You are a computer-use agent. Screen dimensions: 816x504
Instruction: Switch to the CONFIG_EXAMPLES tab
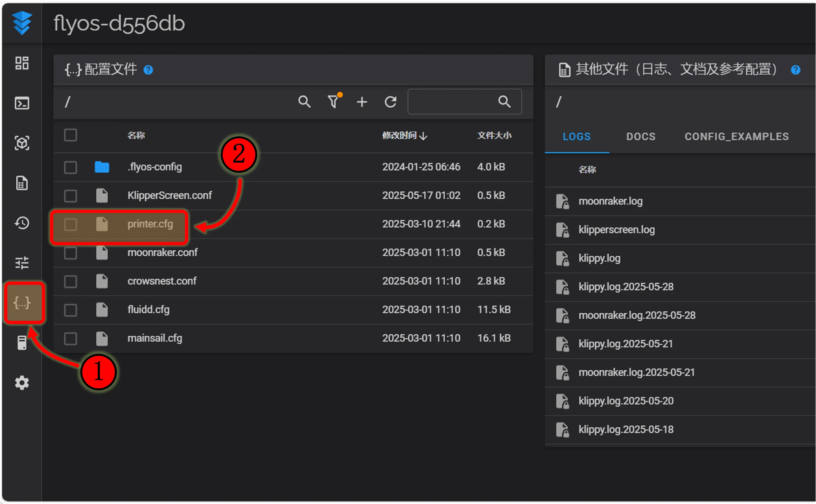[x=736, y=136]
